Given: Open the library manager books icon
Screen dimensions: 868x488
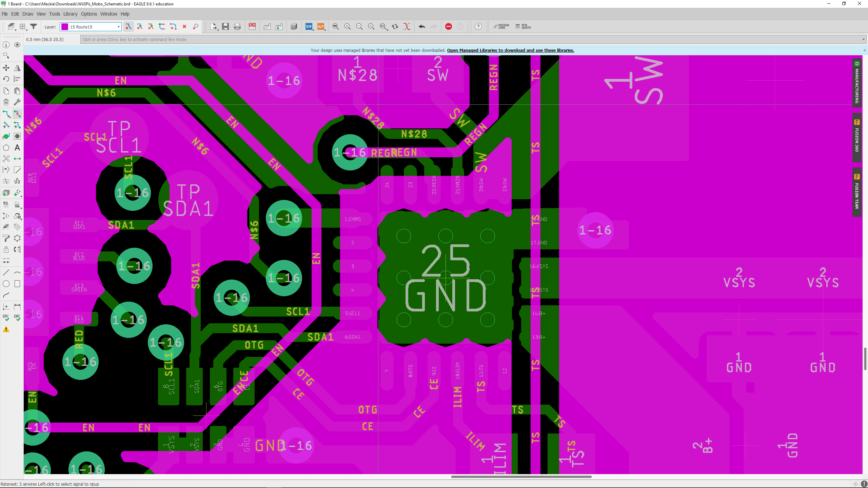Looking at the screenshot, I should [294, 26].
